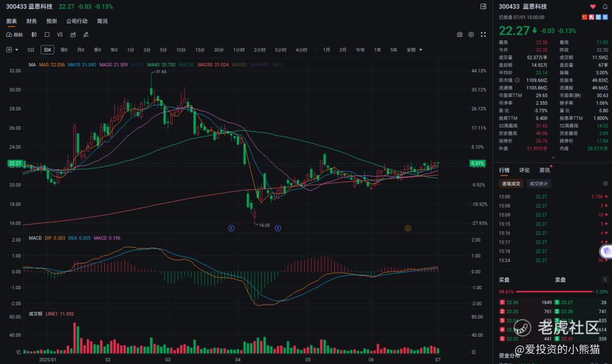Image resolution: width=612 pixels, height=364 pixels.
Task: Open the 简况 tab
Action: 102,21
